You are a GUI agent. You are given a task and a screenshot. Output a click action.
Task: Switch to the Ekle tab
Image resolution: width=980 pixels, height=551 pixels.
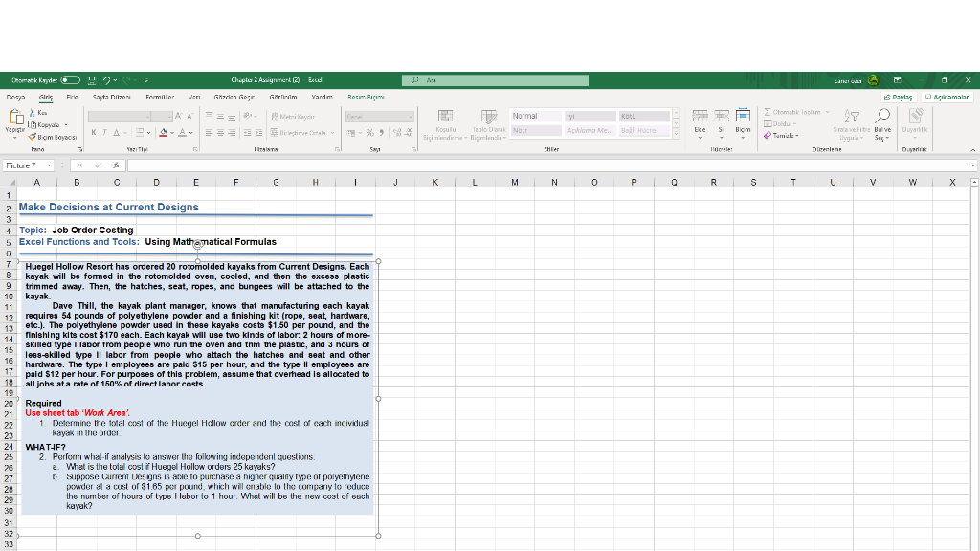pyautogui.click(x=73, y=97)
